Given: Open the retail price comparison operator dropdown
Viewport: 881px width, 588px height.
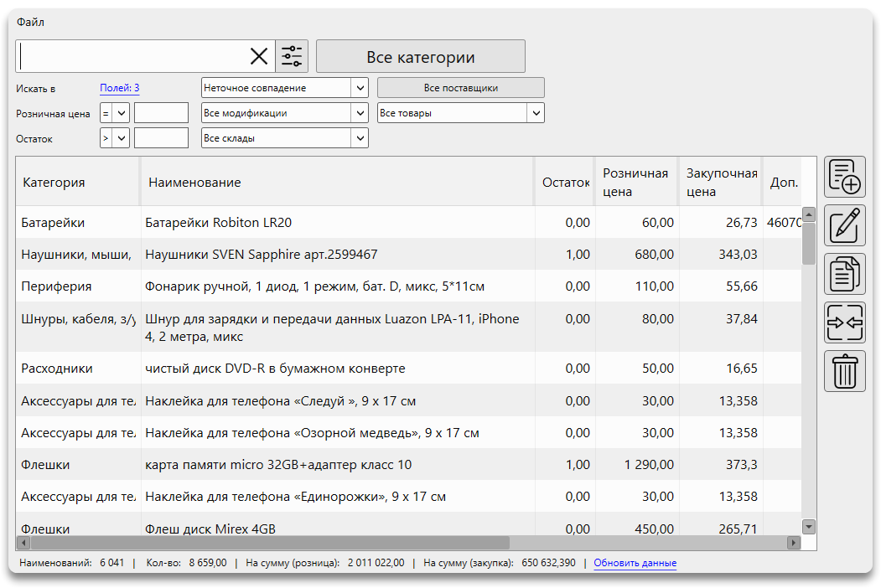Looking at the screenshot, I should click(115, 113).
